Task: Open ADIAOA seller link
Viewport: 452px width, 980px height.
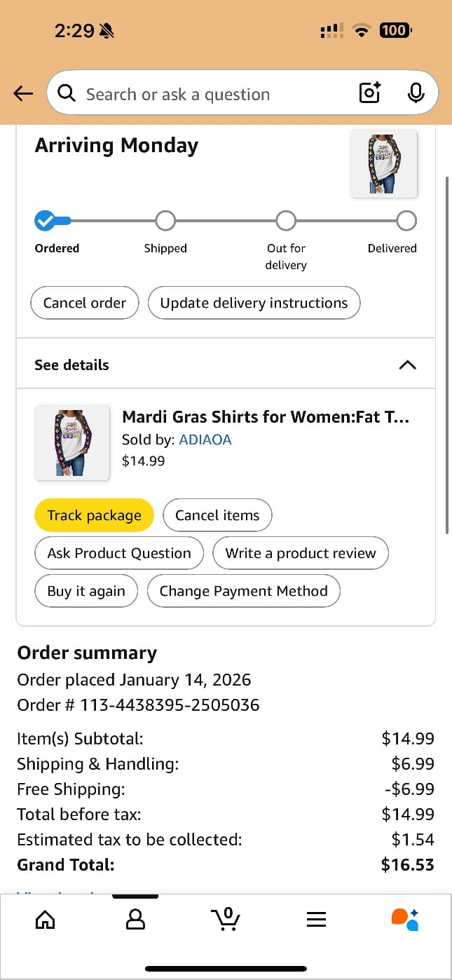Action: click(205, 440)
